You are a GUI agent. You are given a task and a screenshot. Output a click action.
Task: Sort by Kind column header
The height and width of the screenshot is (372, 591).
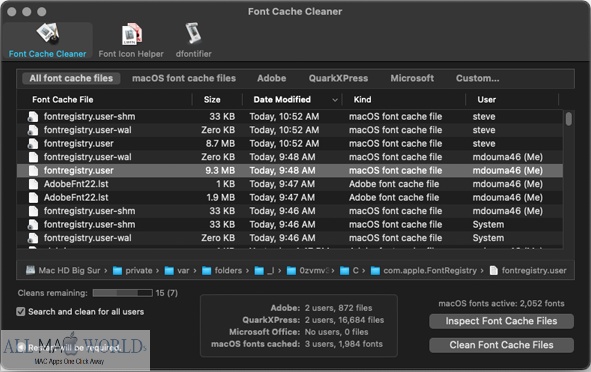coord(362,100)
